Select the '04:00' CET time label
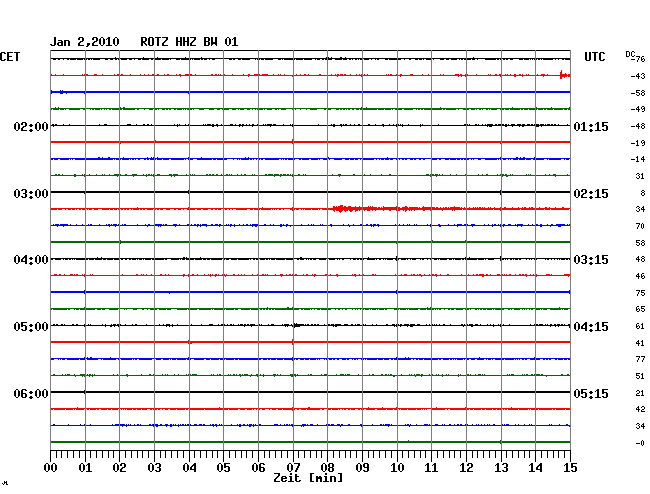Screen dimensions: 650x494 click(31, 260)
